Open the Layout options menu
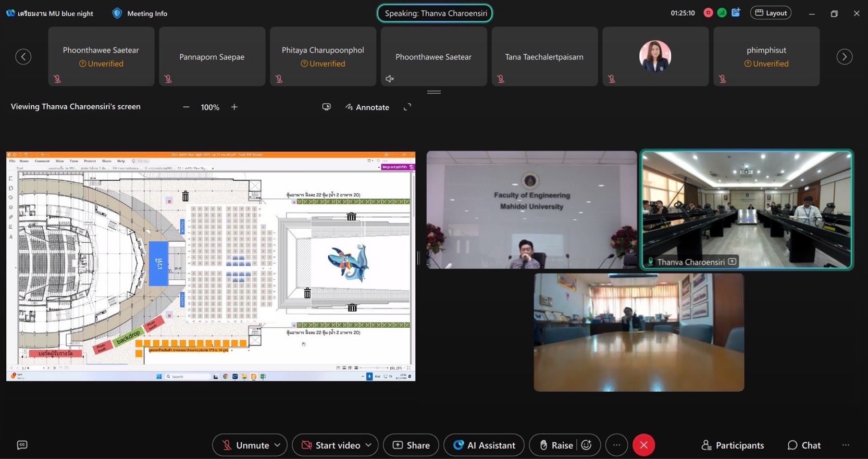This screenshot has width=868, height=459. pyautogui.click(x=771, y=13)
